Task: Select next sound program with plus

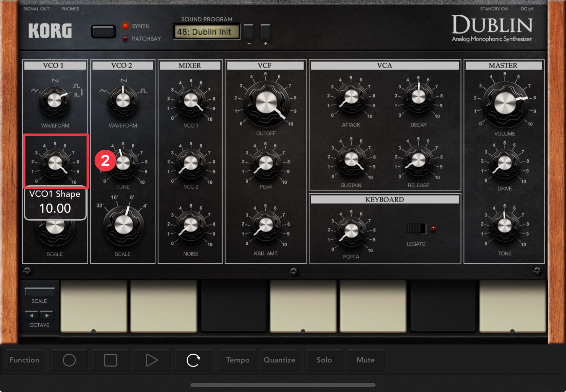Action: coord(265,33)
